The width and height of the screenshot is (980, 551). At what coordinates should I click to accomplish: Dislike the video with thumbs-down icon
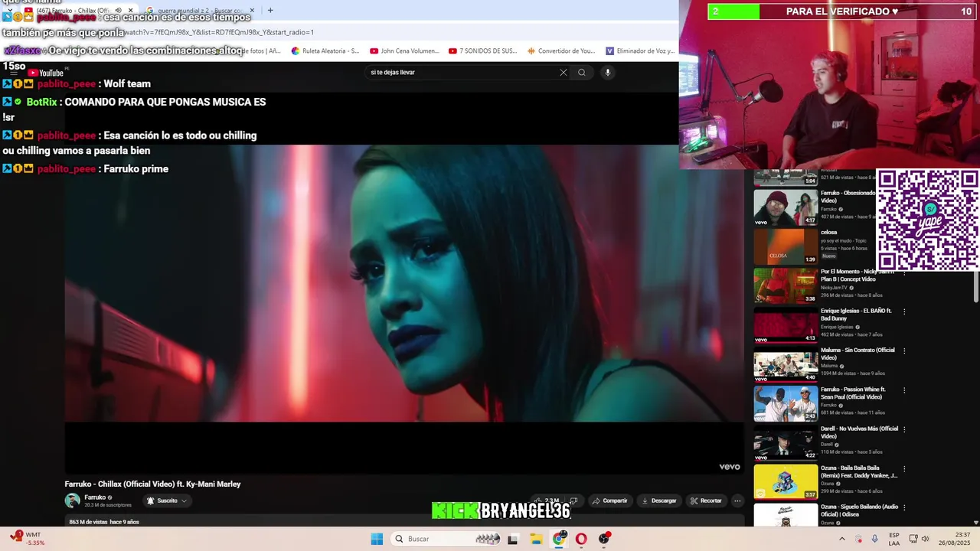[x=573, y=501]
